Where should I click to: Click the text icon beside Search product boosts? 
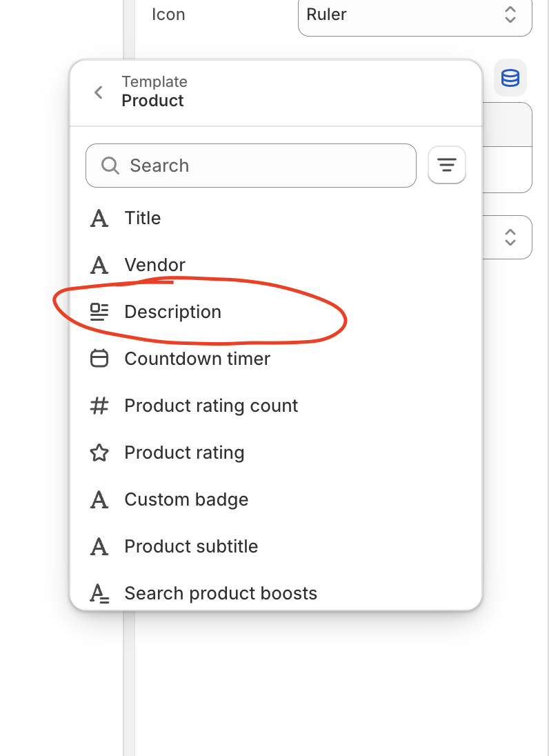tap(100, 593)
